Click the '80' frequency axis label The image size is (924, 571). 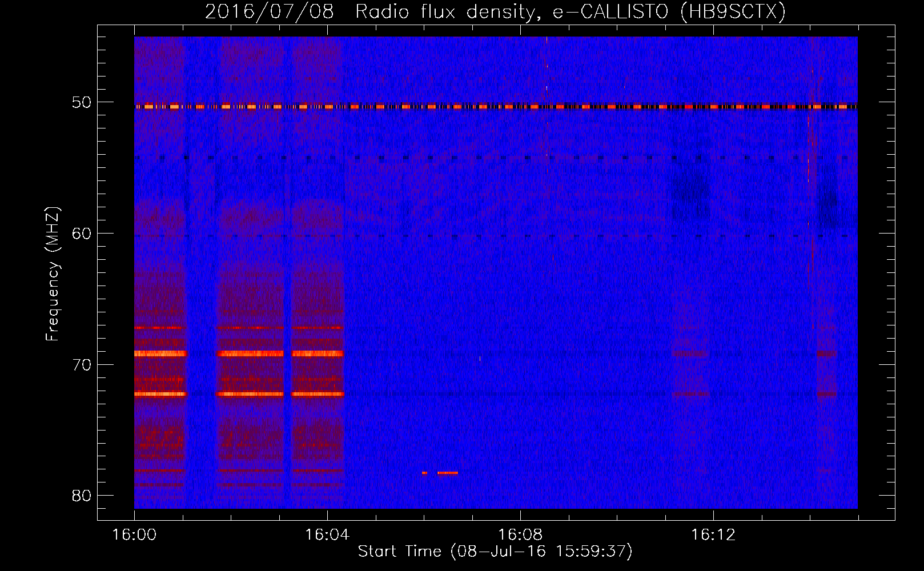[x=82, y=495]
